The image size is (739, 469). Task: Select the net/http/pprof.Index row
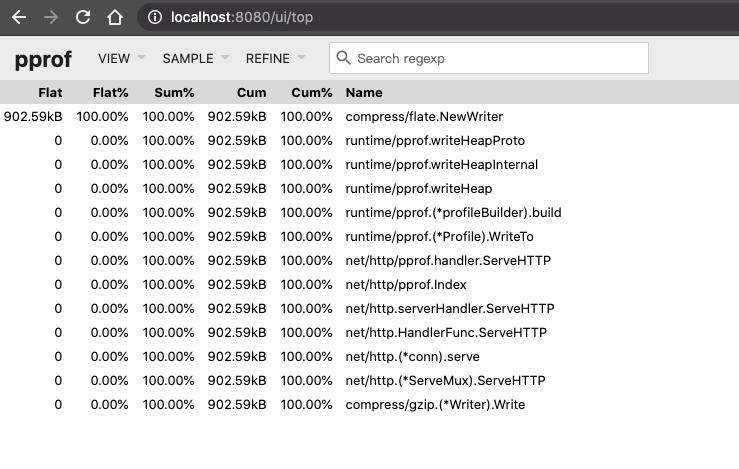pos(406,285)
